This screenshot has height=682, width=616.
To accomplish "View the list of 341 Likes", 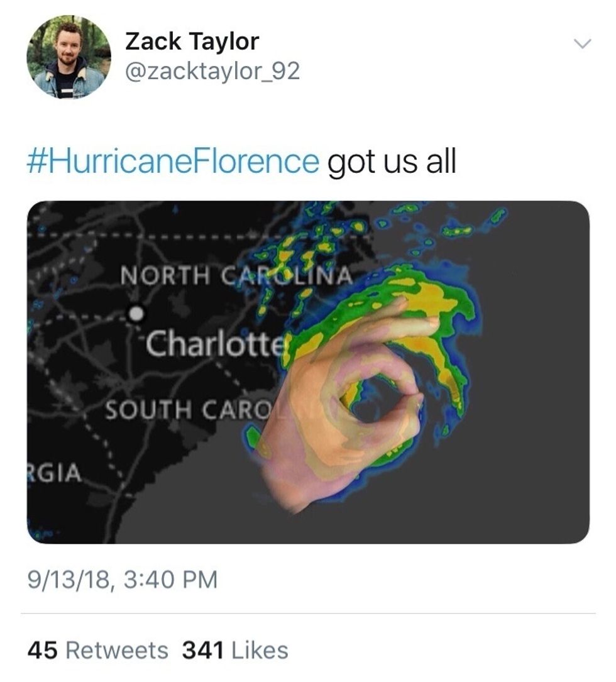I will coord(235,650).
